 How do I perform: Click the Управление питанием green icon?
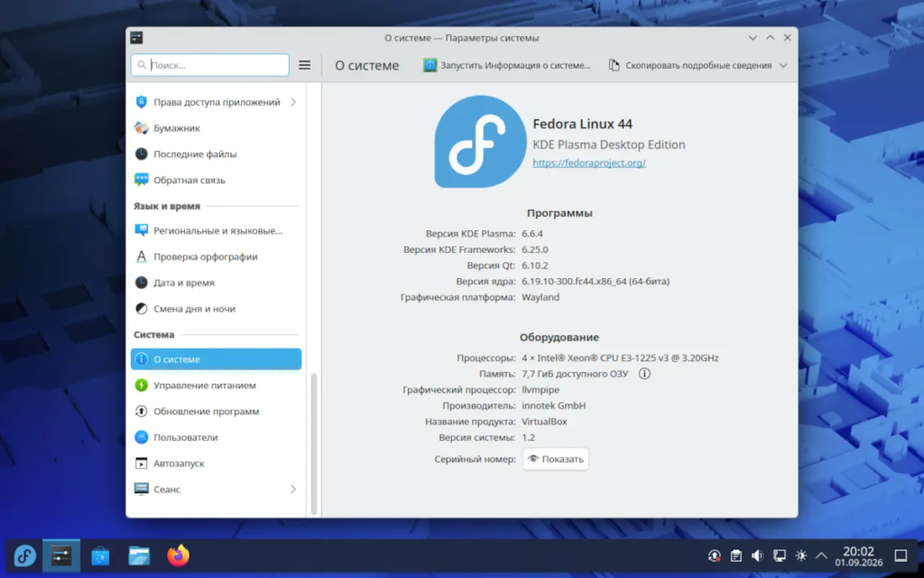click(x=141, y=385)
